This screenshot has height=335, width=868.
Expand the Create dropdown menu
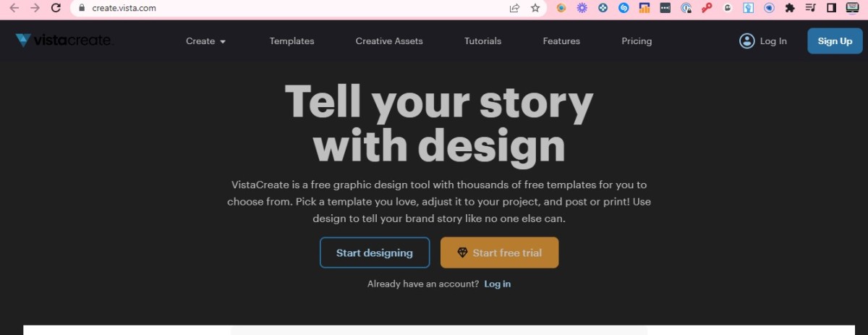click(x=205, y=41)
